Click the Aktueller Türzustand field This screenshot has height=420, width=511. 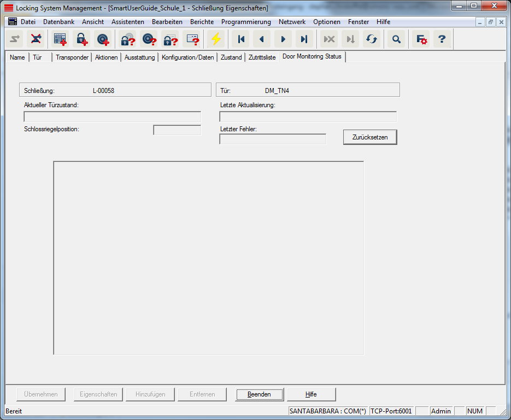pyautogui.click(x=112, y=116)
